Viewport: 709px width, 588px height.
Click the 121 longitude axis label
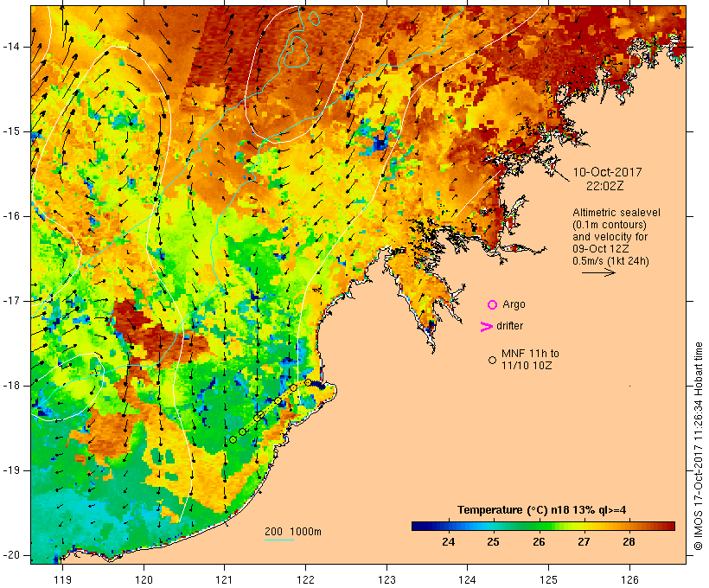click(x=224, y=579)
